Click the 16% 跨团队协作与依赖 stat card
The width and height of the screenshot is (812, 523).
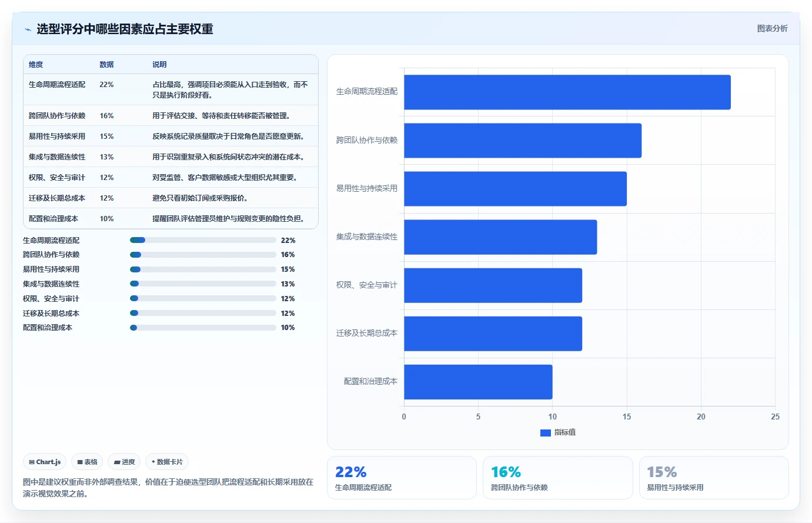(557, 478)
